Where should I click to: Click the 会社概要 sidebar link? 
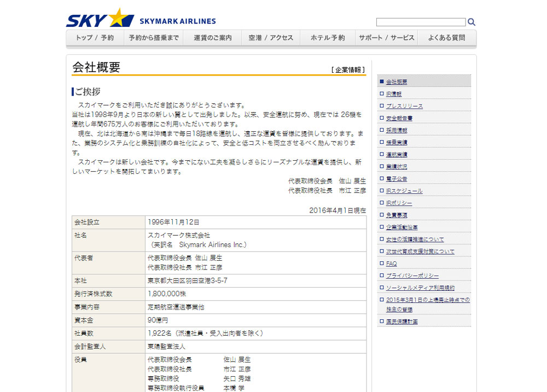[396, 81]
